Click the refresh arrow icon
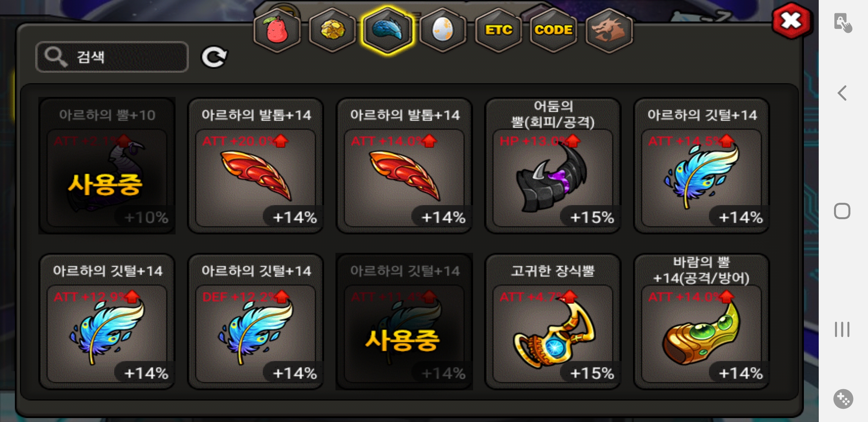Viewport: 868px width, 422px height. [x=214, y=57]
